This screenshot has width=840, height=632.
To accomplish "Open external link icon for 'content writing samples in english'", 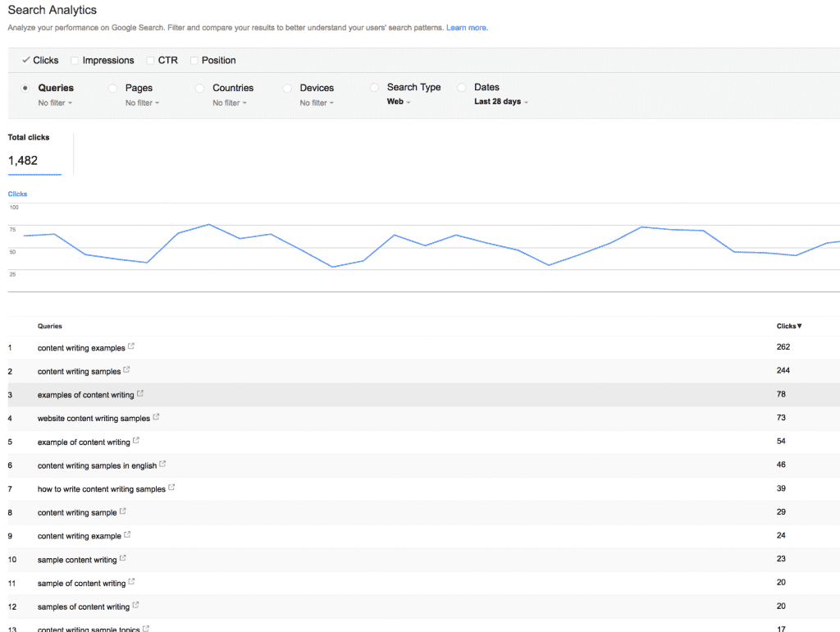I will coord(162,465).
